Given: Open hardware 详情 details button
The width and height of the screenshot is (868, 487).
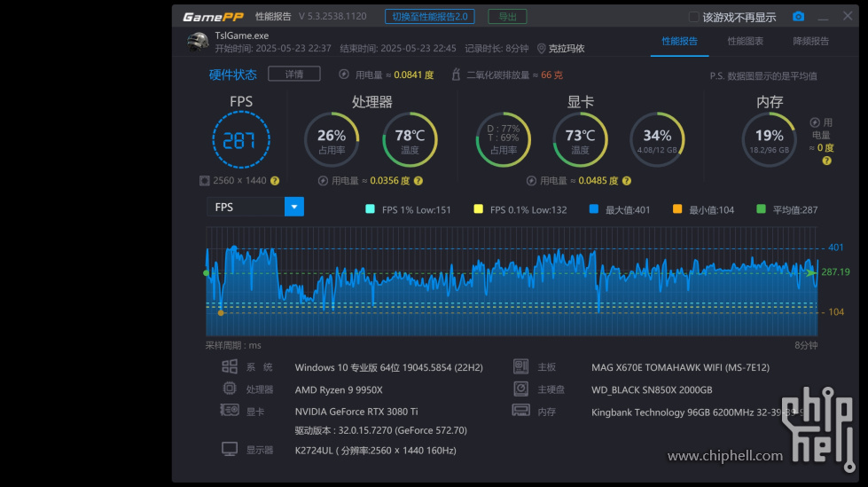Looking at the screenshot, I should [294, 74].
